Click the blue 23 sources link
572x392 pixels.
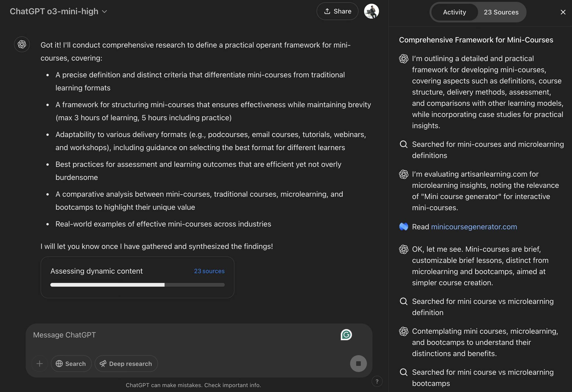(209, 271)
